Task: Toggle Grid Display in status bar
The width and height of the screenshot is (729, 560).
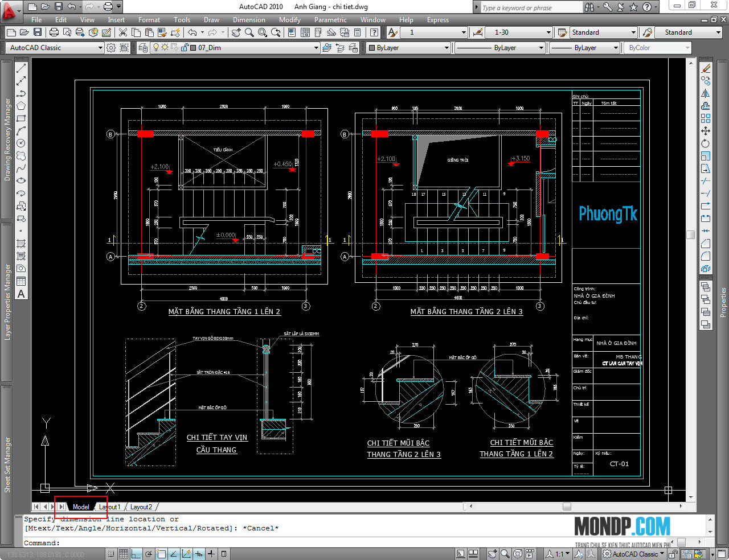Action: [124, 554]
